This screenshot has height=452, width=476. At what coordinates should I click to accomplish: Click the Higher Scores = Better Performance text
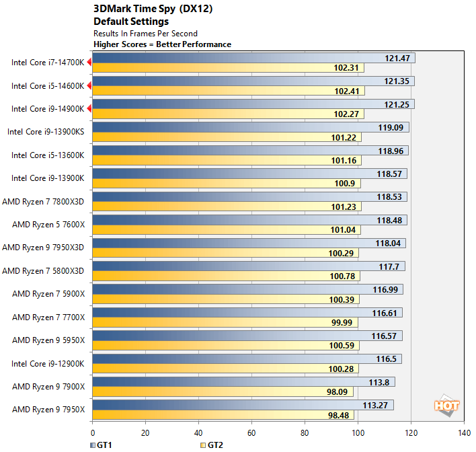[163, 44]
